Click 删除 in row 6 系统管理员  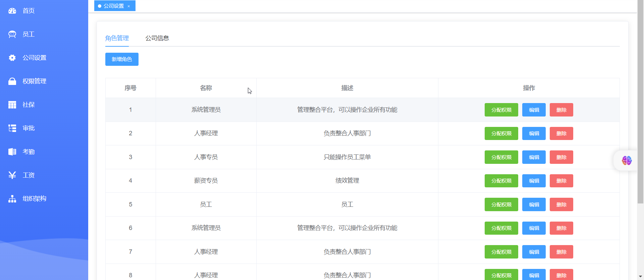tap(561, 228)
